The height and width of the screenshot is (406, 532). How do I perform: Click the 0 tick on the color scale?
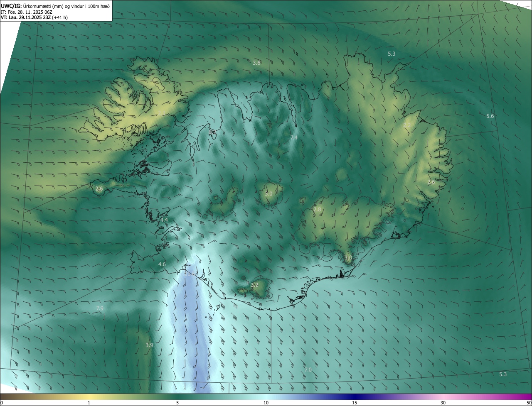(2, 403)
